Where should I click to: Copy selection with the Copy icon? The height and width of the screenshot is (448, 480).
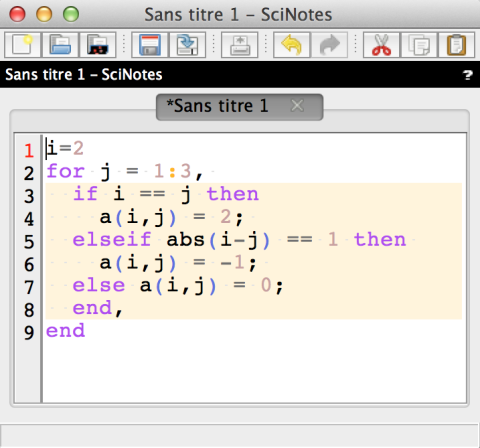pyautogui.click(x=419, y=45)
